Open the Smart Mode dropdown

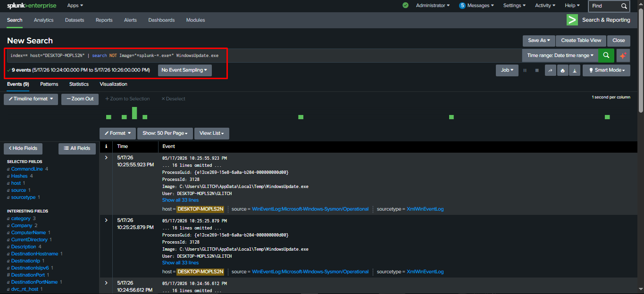pyautogui.click(x=606, y=70)
